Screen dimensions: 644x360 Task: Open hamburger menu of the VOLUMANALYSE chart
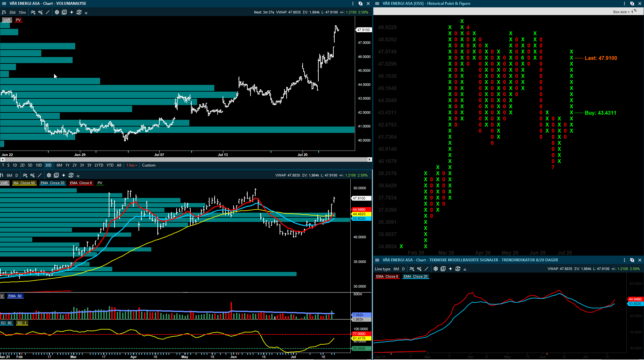pos(4,4)
